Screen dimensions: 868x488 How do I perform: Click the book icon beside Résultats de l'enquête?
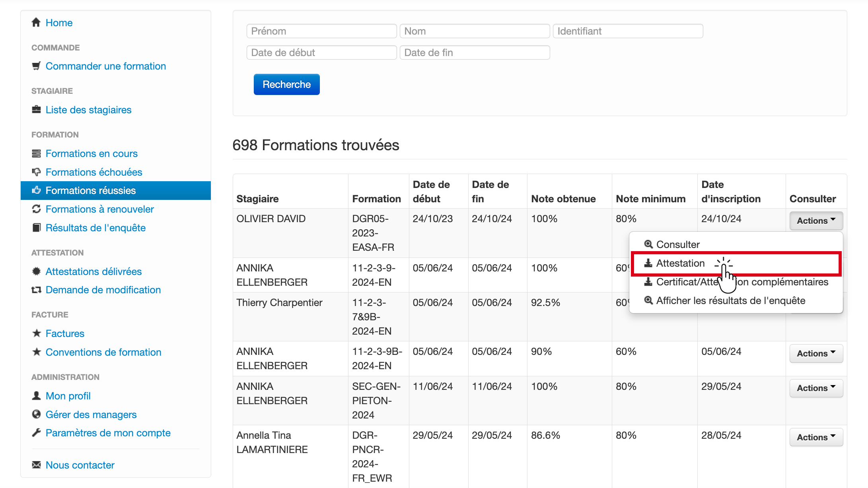click(x=36, y=228)
